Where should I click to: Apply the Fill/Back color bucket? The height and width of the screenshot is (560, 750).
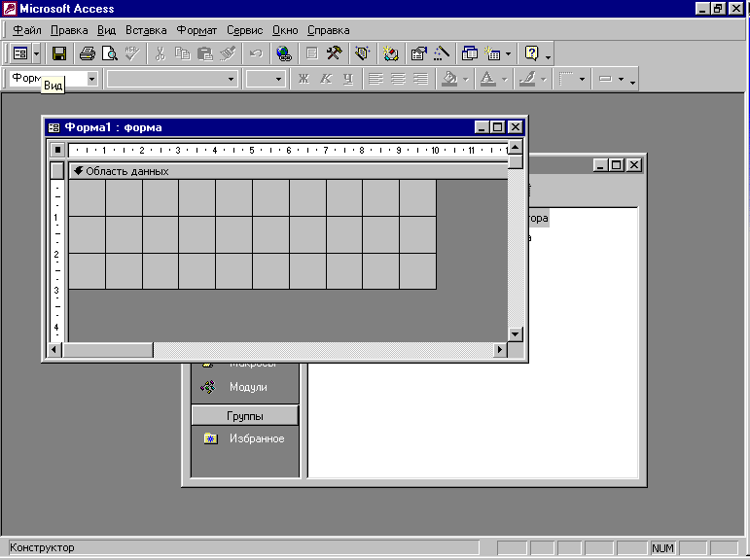coord(449,79)
